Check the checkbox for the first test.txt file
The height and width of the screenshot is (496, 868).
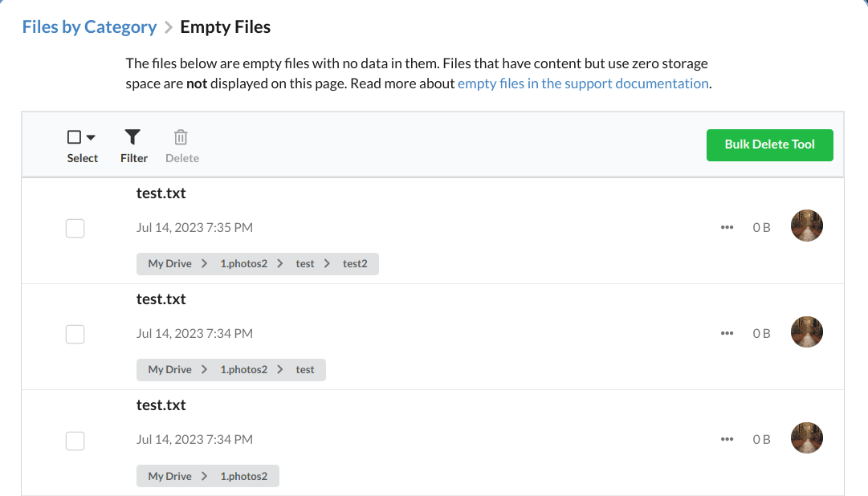point(75,228)
